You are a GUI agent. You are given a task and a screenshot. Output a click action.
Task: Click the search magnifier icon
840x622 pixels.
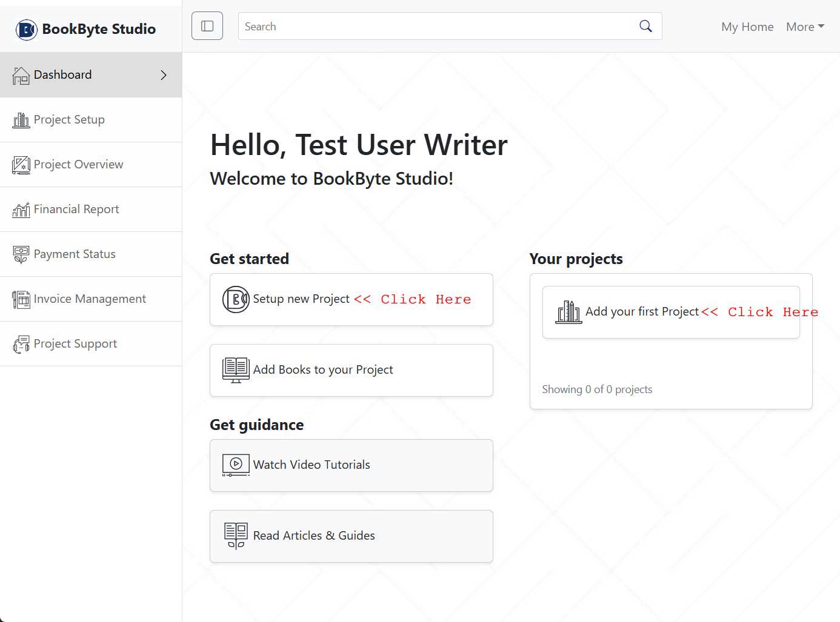[645, 26]
